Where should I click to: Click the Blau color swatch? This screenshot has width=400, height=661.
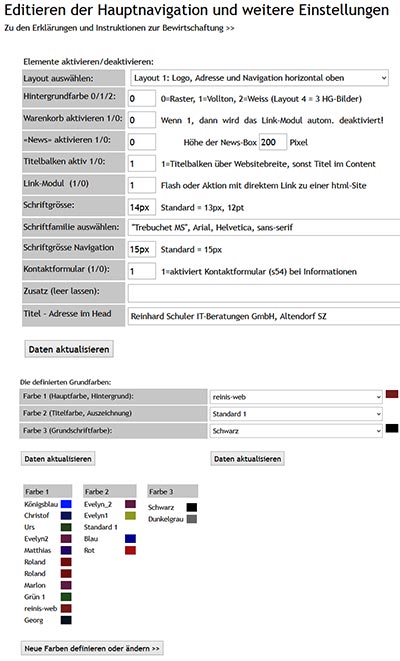click(131, 539)
